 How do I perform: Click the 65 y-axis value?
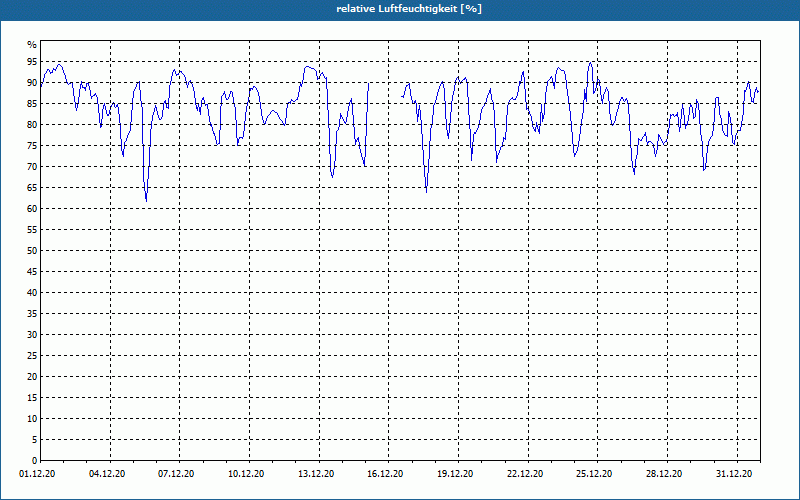[x=32, y=188]
